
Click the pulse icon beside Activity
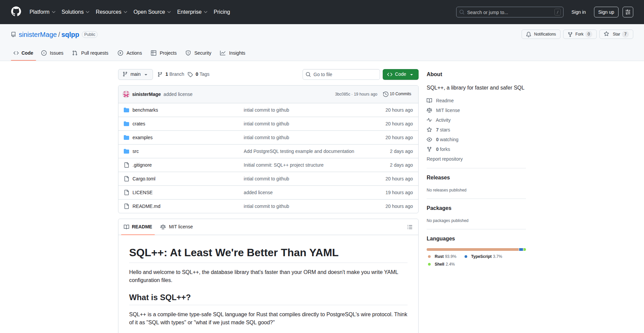point(429,120)
